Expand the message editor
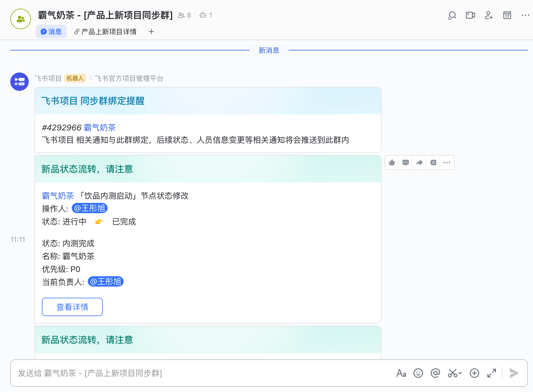533x392 pixels. [x=492, y=373]
